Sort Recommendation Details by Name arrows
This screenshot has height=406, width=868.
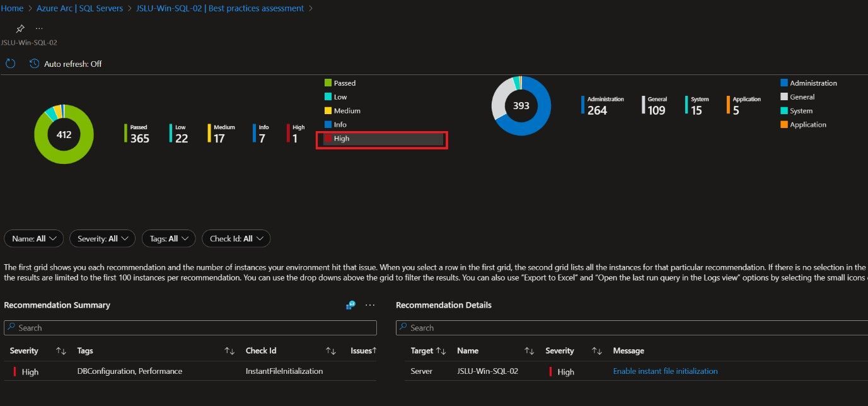(529, 351)
